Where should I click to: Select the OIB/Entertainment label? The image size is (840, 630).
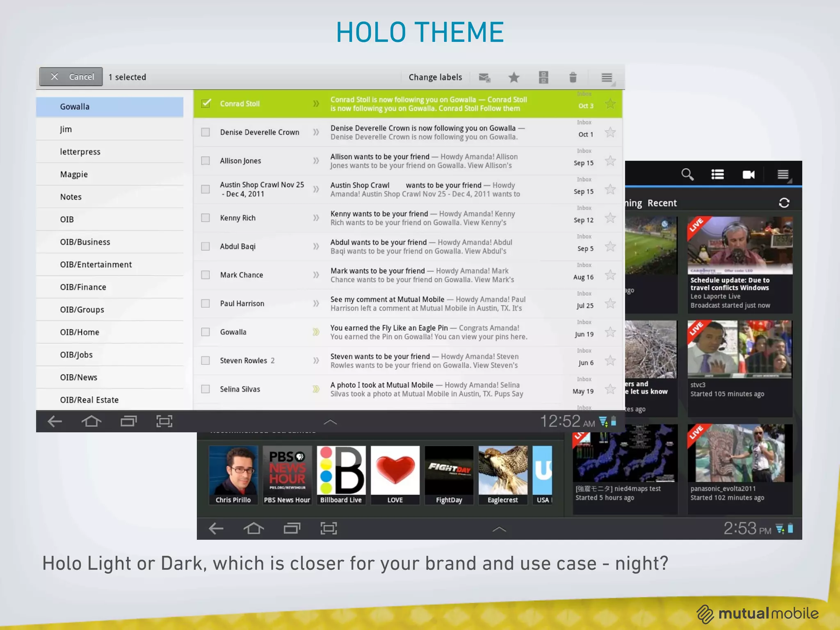110,265
